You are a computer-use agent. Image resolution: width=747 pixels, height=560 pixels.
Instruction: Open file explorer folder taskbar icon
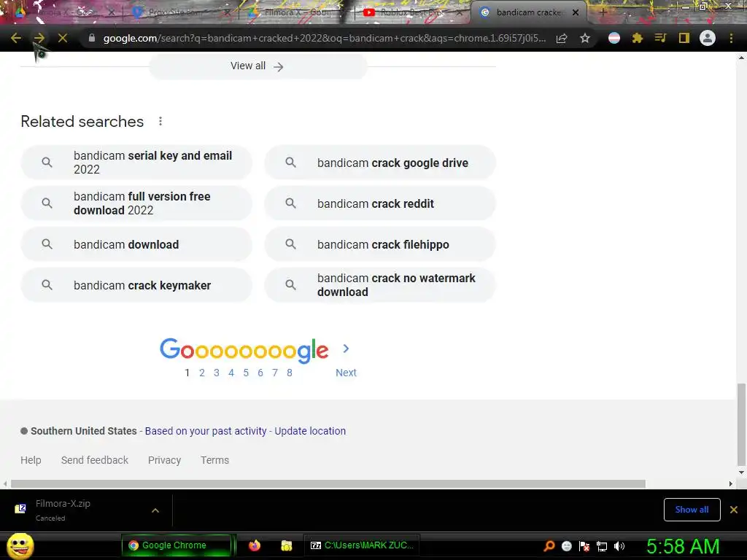click(286, 545)
